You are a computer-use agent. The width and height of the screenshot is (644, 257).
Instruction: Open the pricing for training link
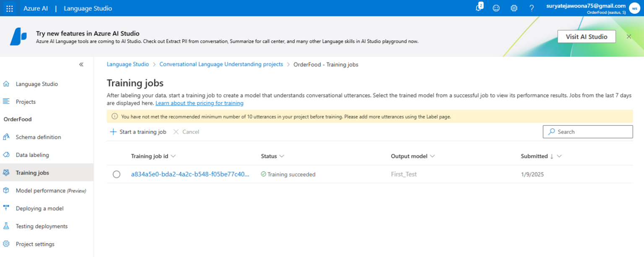[x=199, y=103]
